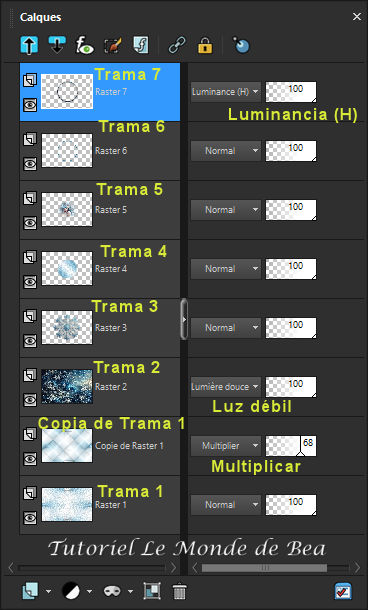The width and height of the screenshot is (368, 610).
Task: Hide the Copie de Raster 1 layer
Action: pyautogui.click(x=30, y=459)
